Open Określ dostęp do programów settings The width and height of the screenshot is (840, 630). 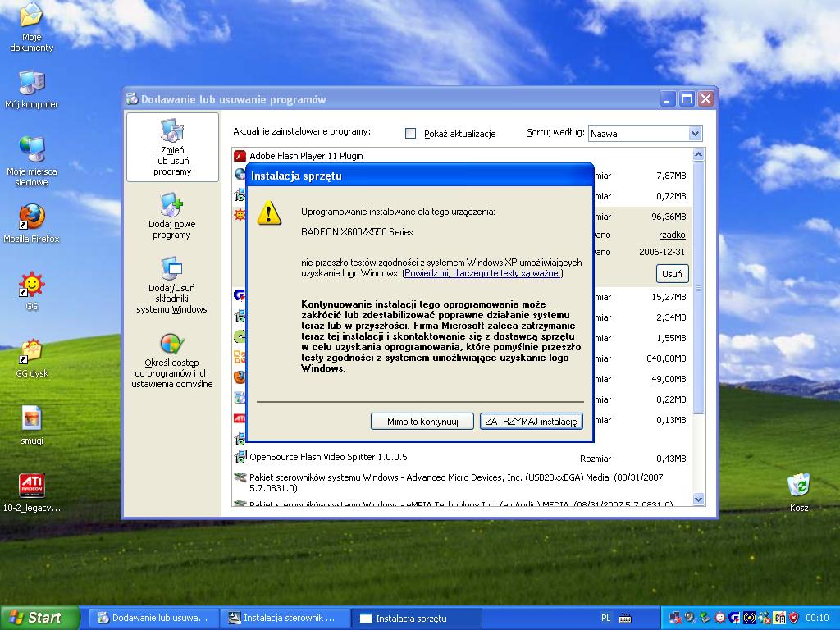click(x=172, y=359)
